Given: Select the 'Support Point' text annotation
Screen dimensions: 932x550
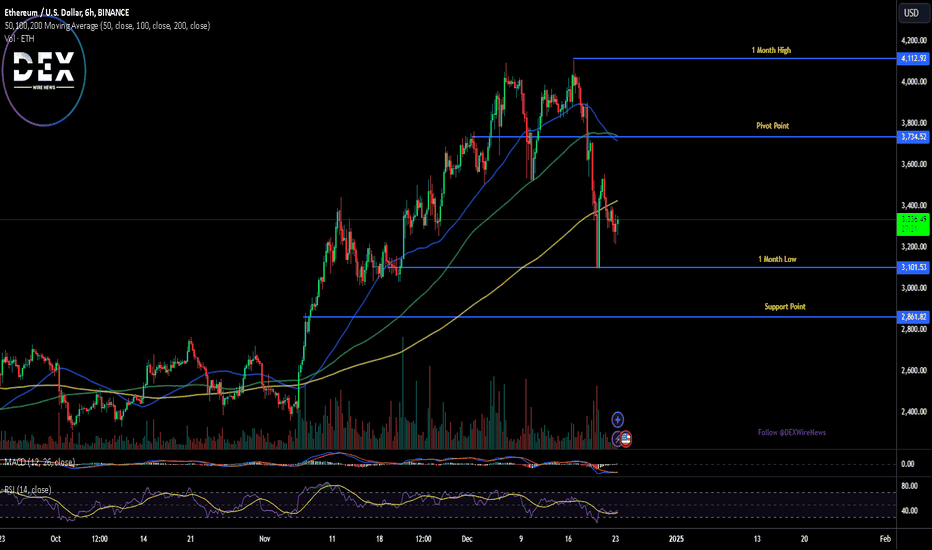Looking at the screenshot, I should pyautogui.click(x=785, y=307).
